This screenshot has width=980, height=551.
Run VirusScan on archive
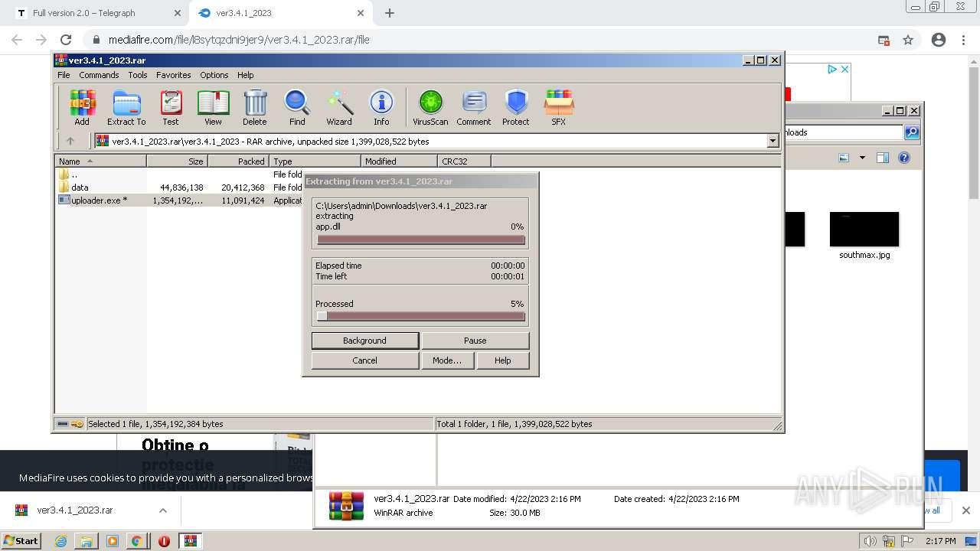430,107
